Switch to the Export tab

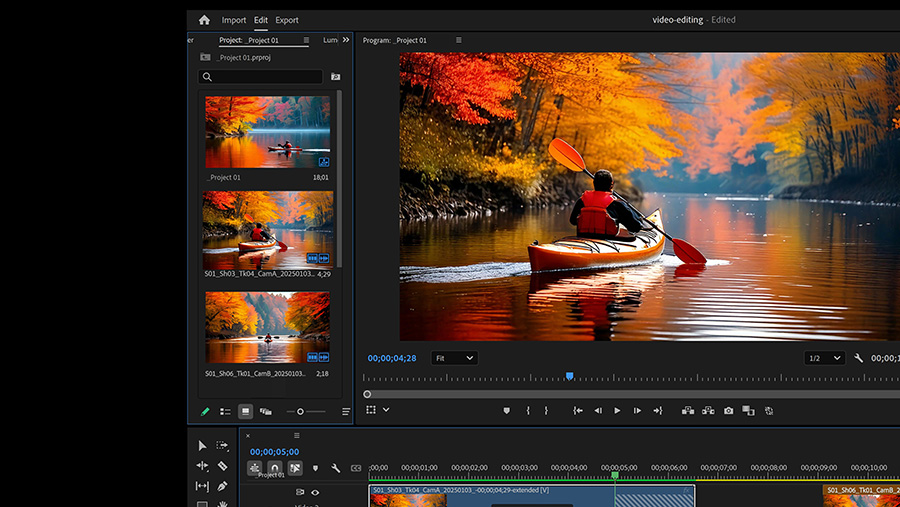click(x=287, y=20)
